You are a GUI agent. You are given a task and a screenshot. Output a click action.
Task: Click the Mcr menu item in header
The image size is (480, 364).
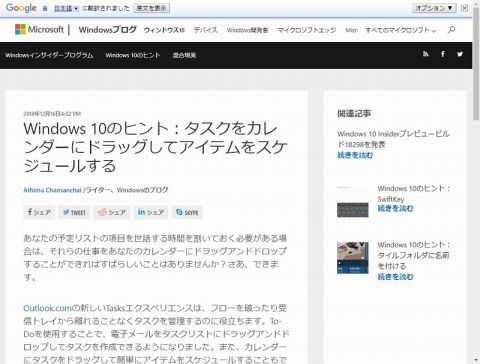click(x=351, y=30)
